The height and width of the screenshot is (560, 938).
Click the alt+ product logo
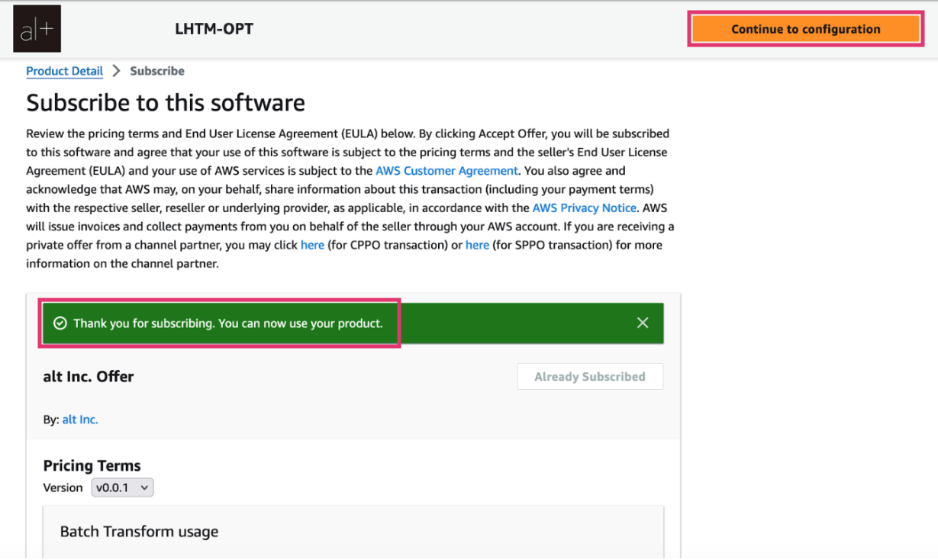[x=37, y=29]
